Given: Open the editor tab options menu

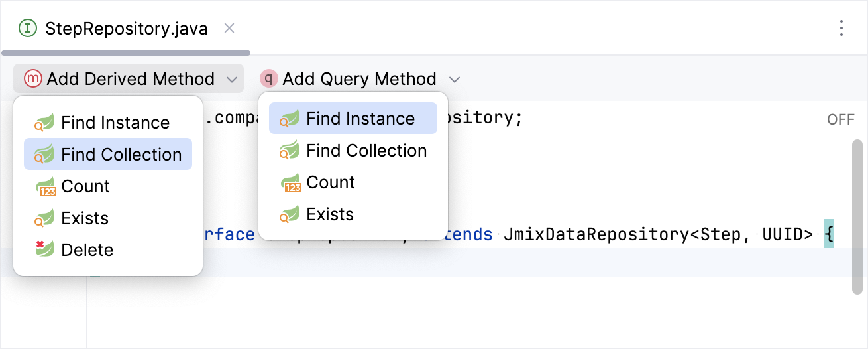Looking at the screenshot, I should pyautogui.click(x=841, y=28).
